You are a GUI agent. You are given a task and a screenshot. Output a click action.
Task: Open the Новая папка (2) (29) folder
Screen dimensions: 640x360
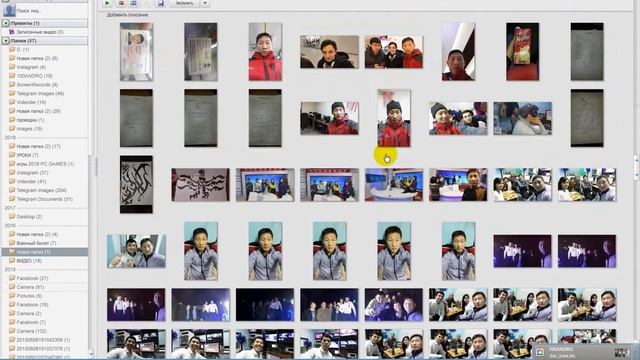[x=38, y=111]
